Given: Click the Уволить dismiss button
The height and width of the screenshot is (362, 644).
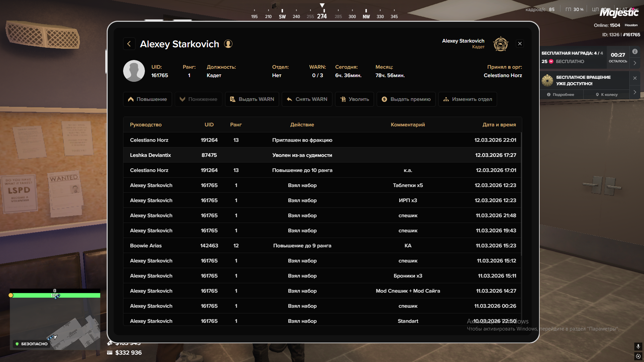Looking at the screenshot, I should click(354, 99).
